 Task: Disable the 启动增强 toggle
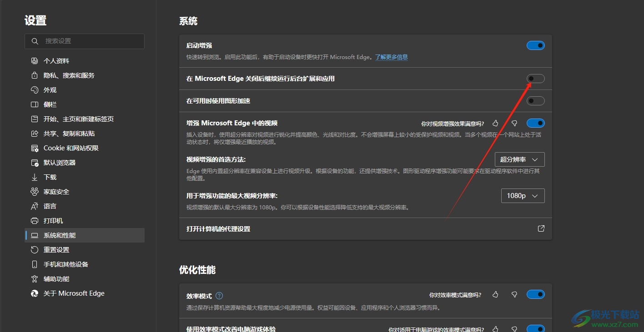pos(535,45)
